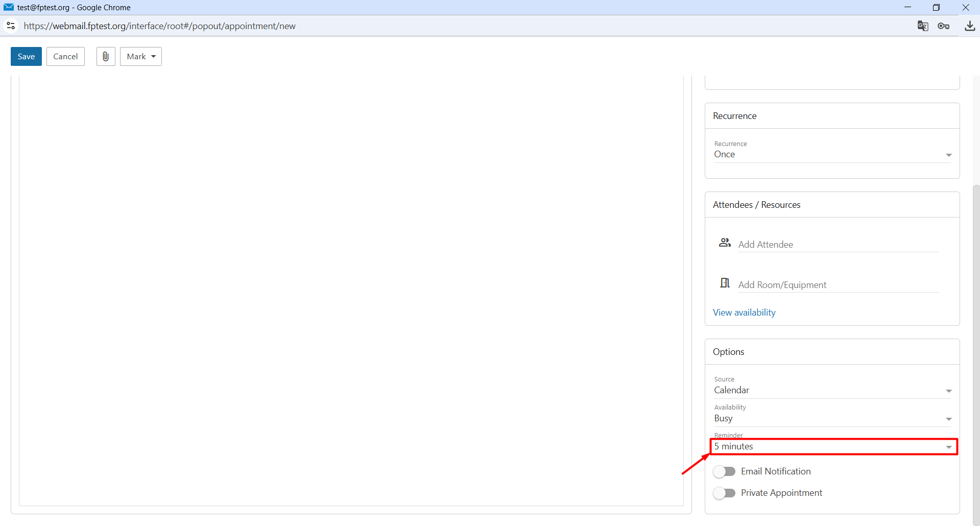
Task: Click the room/equipment door icon
Action: [x=725, y=283]
